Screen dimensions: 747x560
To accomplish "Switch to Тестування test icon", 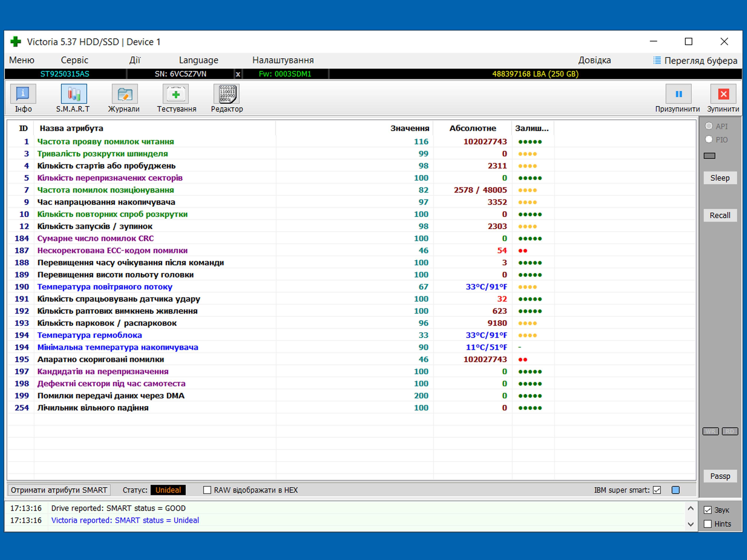I will 176,94.
